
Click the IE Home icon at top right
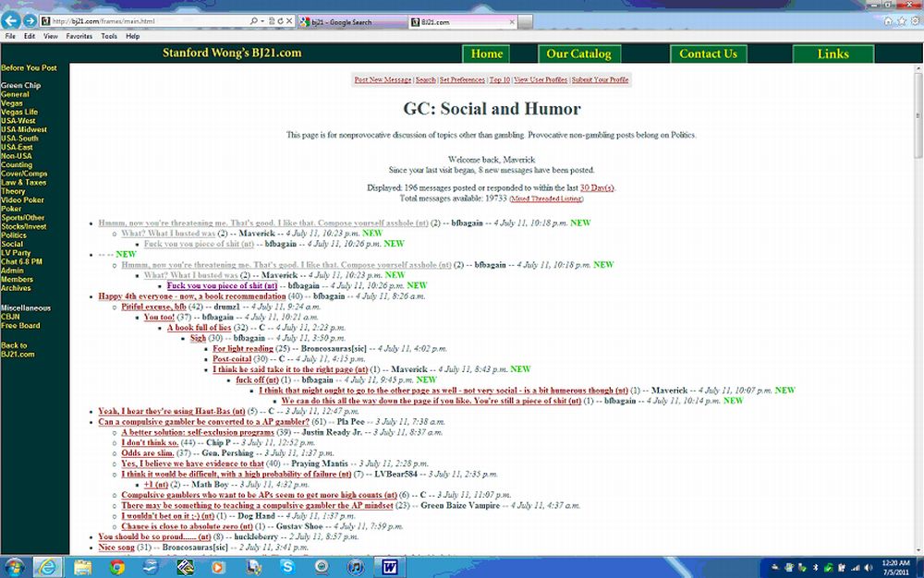pyautogui.click(x=888, y=21)
